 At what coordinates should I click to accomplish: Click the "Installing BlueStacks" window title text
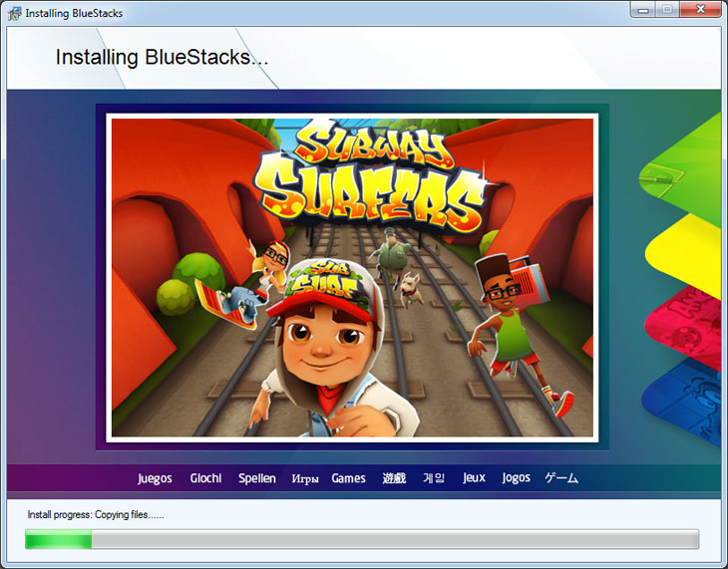tap(74, 14)
